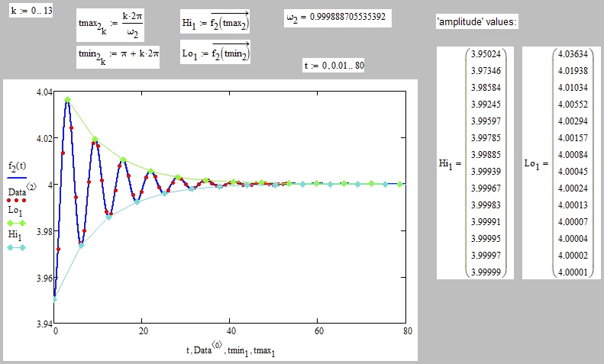Click the f2(t) legend entry on plot

coord(18,166)
